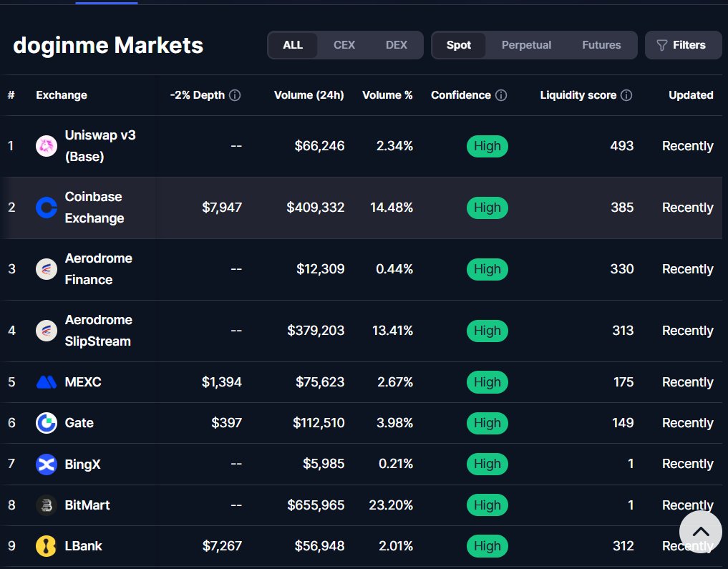Click the Uniswap v3 (Base) exchange logo
The height and width of the screenshot is (569, 728).
click(x=47, y=146)
